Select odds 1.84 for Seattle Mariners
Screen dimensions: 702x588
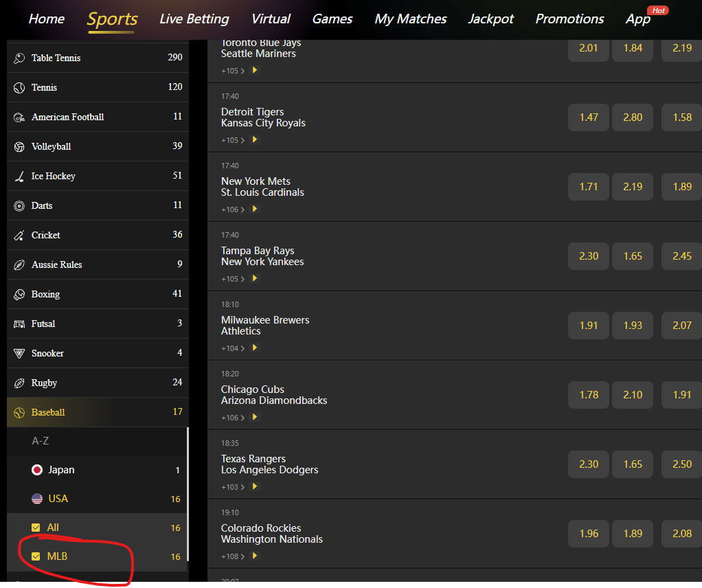(633, 48)
